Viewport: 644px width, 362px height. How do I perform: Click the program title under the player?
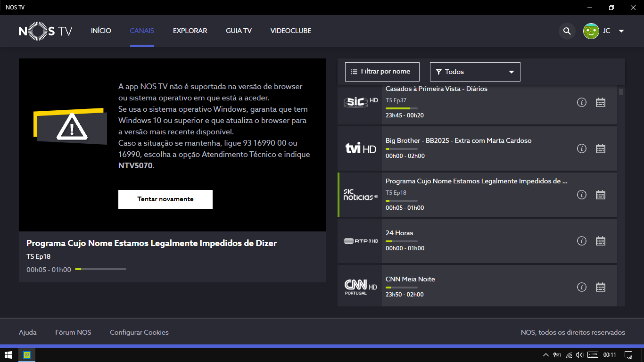pos(151,243)
